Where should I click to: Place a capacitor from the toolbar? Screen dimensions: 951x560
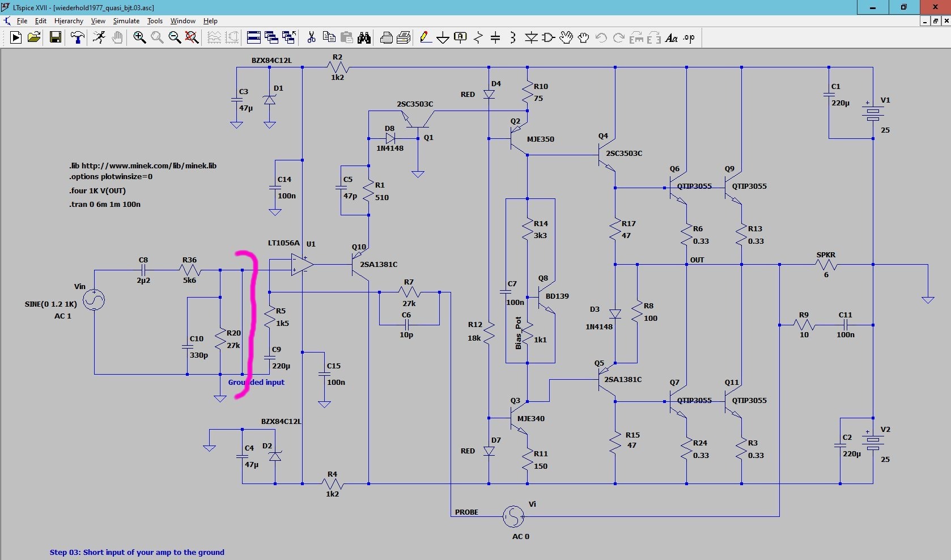click(495, 37)
